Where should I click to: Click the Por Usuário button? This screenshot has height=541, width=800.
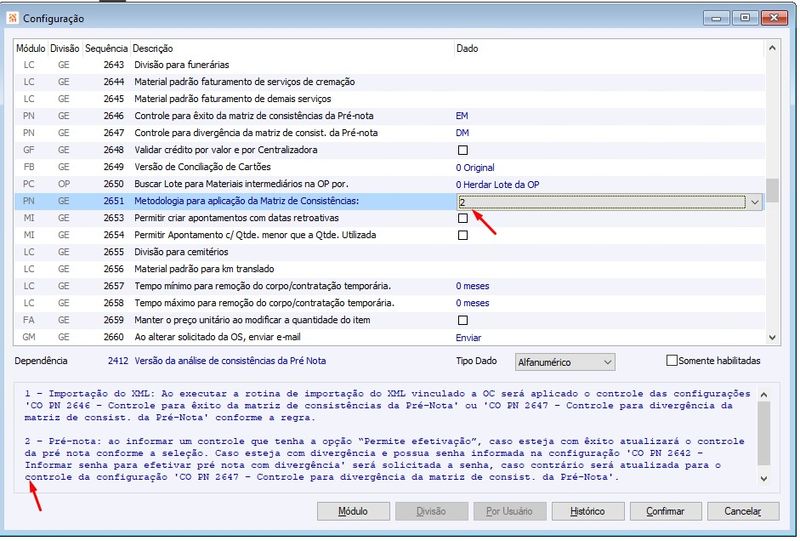tap(509, 511)
